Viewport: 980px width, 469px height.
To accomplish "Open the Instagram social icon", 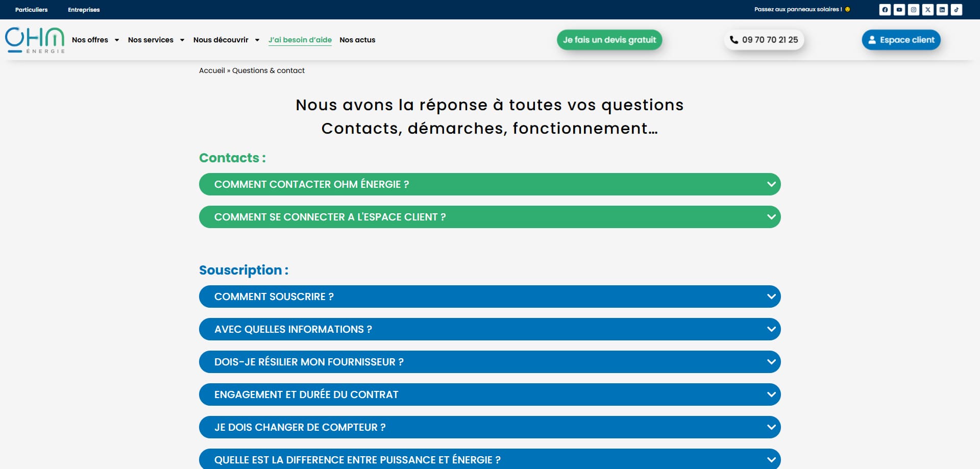I will [914, 10].
